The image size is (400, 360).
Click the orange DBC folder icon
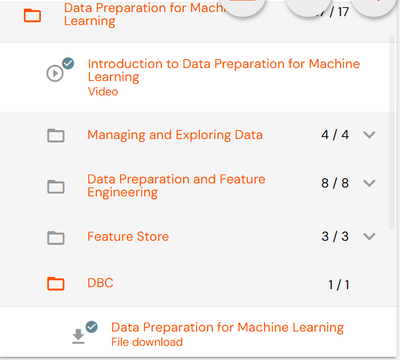56,284
